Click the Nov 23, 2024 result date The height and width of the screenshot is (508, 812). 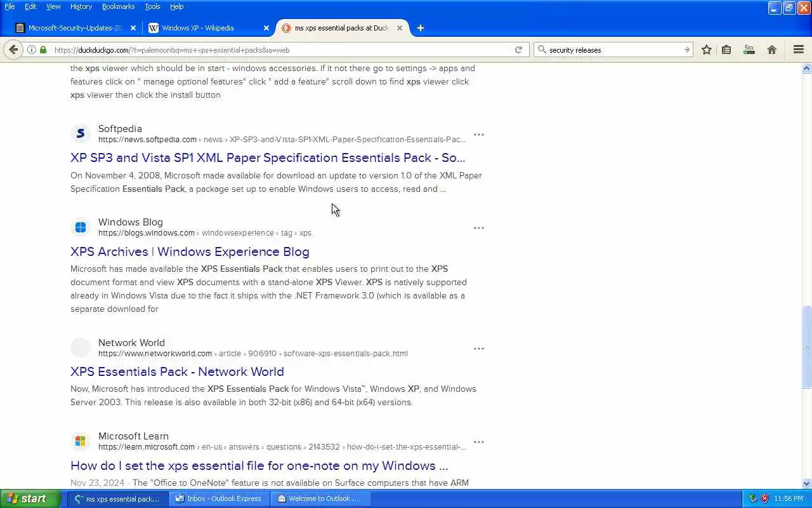pos(98,483)
